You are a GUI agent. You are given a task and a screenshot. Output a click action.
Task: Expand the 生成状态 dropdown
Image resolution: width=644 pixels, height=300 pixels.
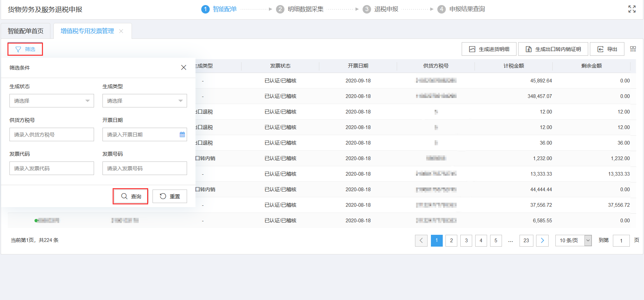point(52,101)
